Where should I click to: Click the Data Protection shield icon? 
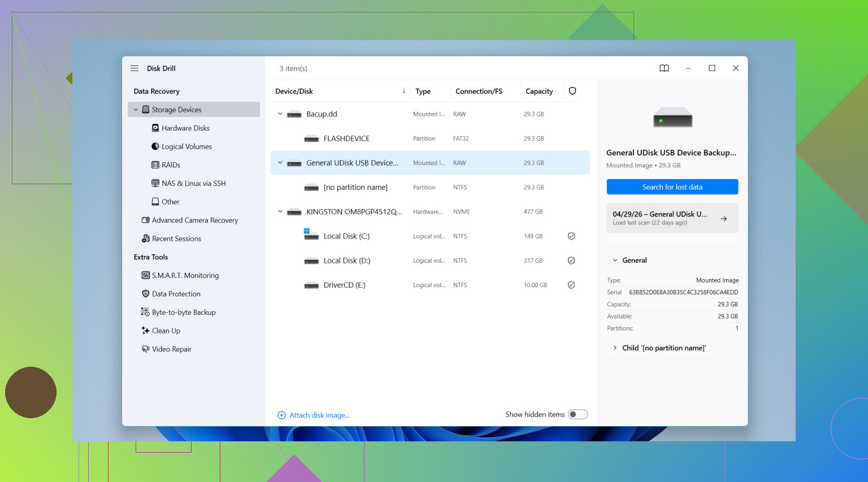146,294
